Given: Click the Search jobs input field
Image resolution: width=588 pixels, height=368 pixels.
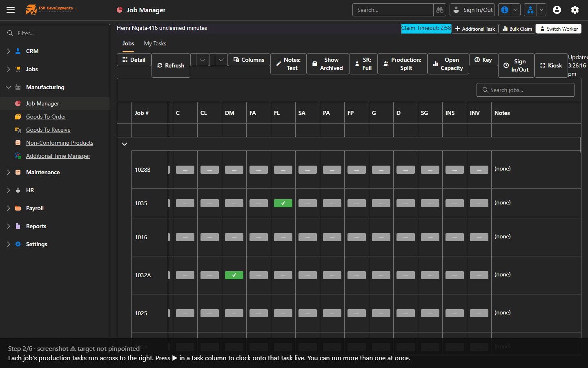Looking at the screenshot, I should tap(526, 90).
